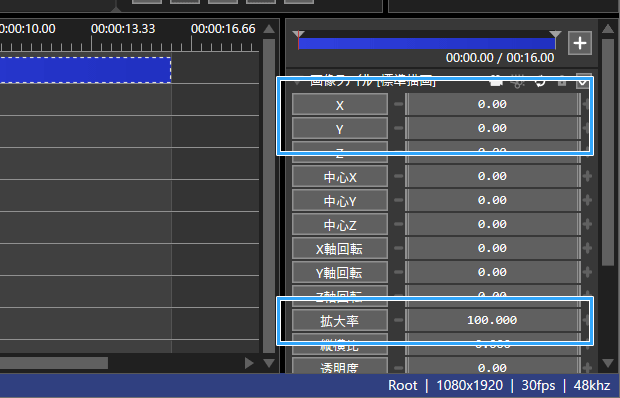Click the Y value input field
This screenshot has width=620, height=398.
(x=492, y=128)
